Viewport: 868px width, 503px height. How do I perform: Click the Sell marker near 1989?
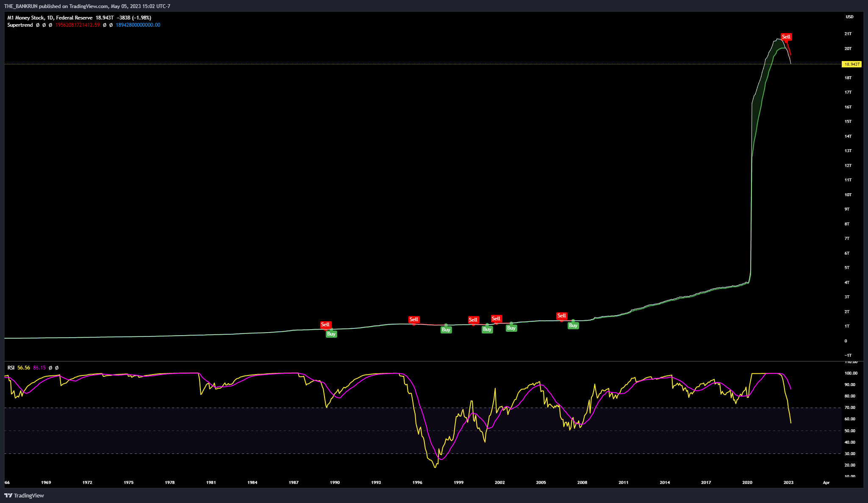coord(325,325)
